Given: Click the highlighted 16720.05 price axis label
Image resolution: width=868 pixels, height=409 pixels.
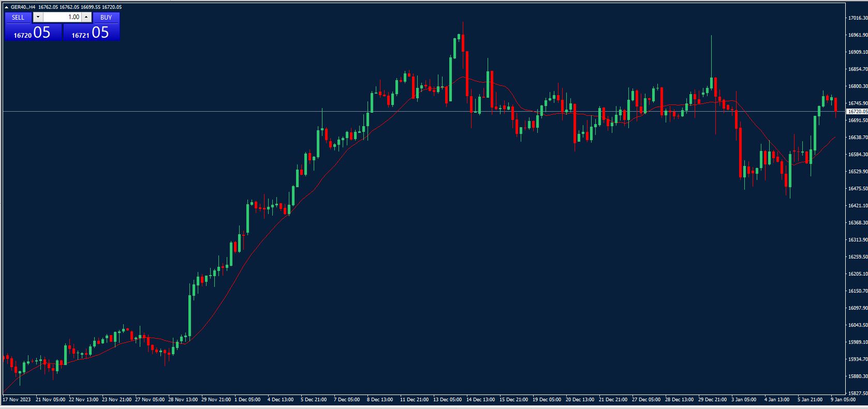Looking at the screenshot, I should point(857,112).
